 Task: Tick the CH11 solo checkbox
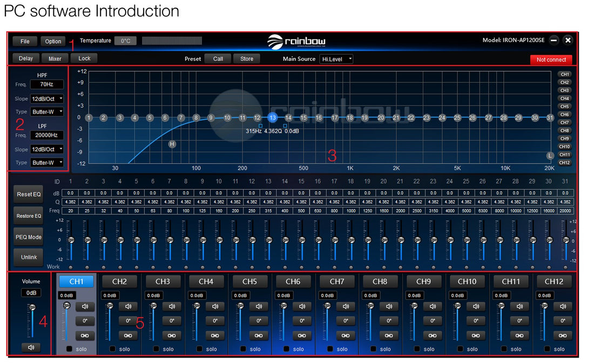pos(504,349)
